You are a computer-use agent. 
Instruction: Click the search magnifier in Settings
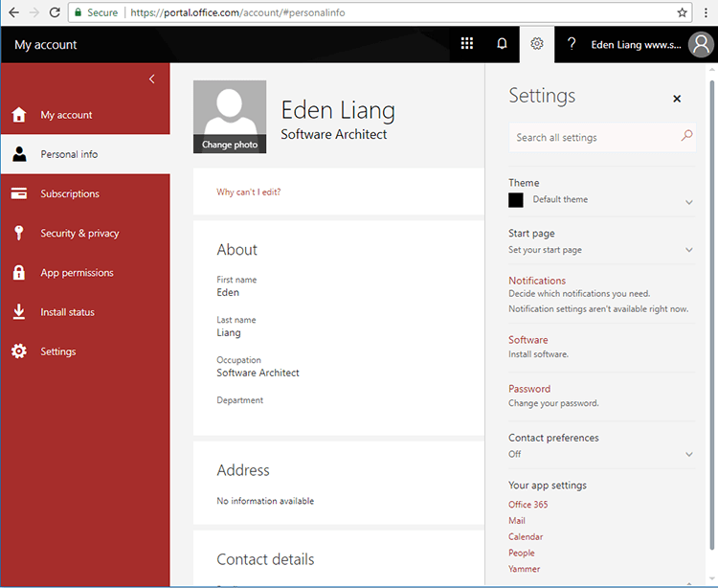point(685,137)
